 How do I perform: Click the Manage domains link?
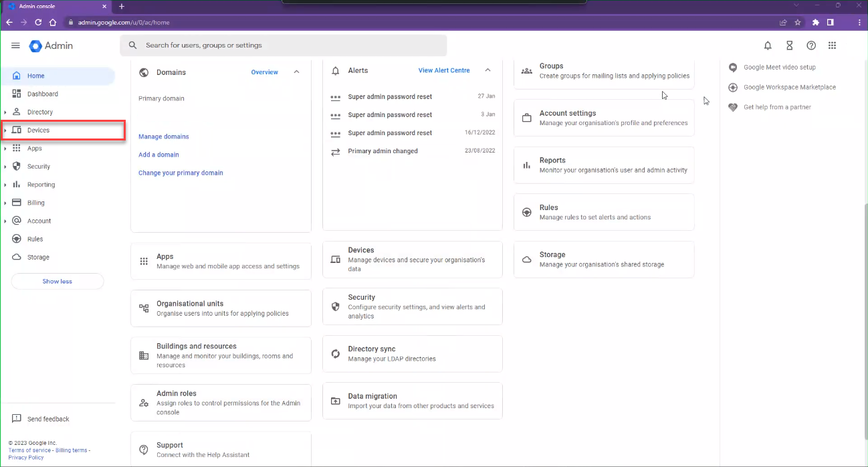click(163, 136)
